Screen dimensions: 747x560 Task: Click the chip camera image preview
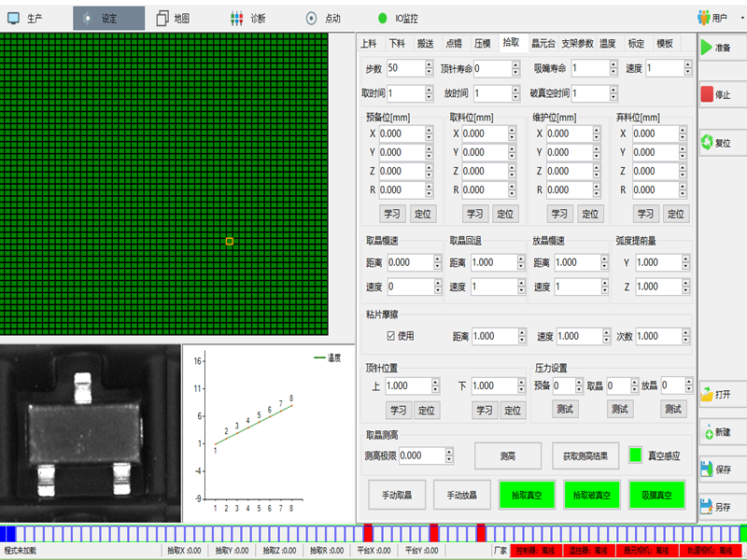tap(90, 433)
